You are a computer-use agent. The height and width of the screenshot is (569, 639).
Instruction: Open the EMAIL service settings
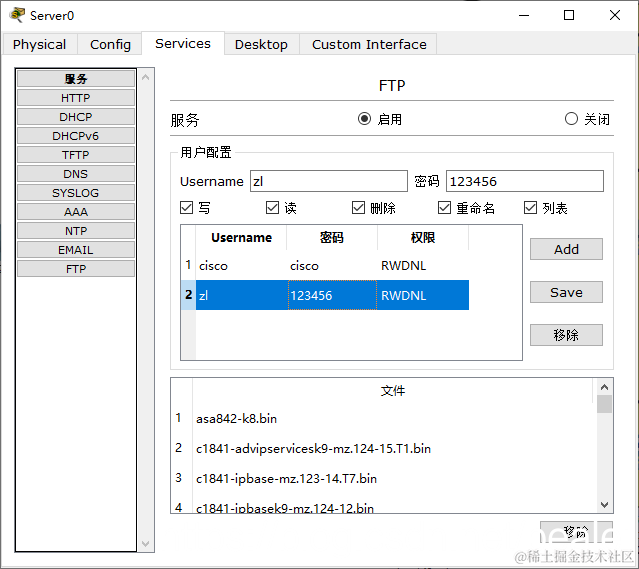(x=76, y=250)
